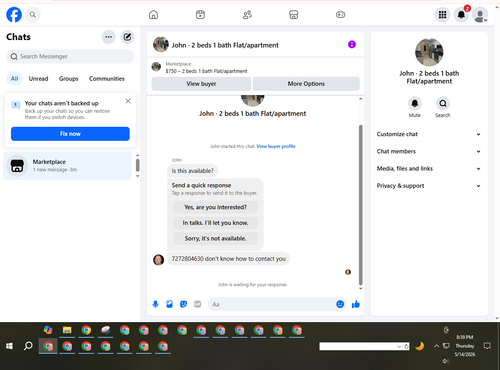This screenshot has width=500, height=370.
Task: Click the View buyer button
Action: [x=201, y=84]
